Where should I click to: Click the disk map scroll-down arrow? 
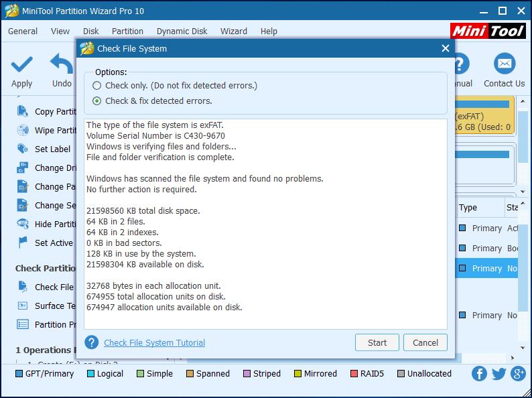click(523, 192)
